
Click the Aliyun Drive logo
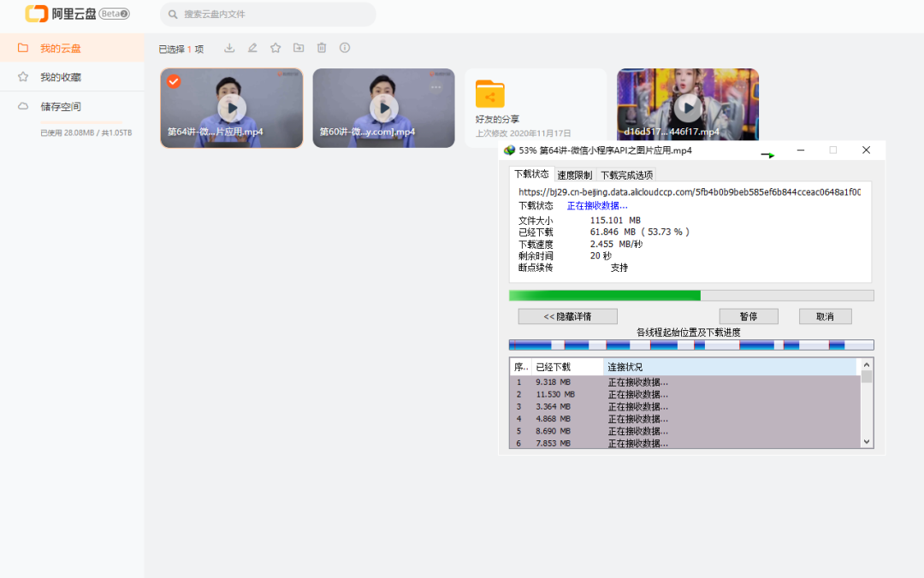pyautogui.click(x=77, y=14)
